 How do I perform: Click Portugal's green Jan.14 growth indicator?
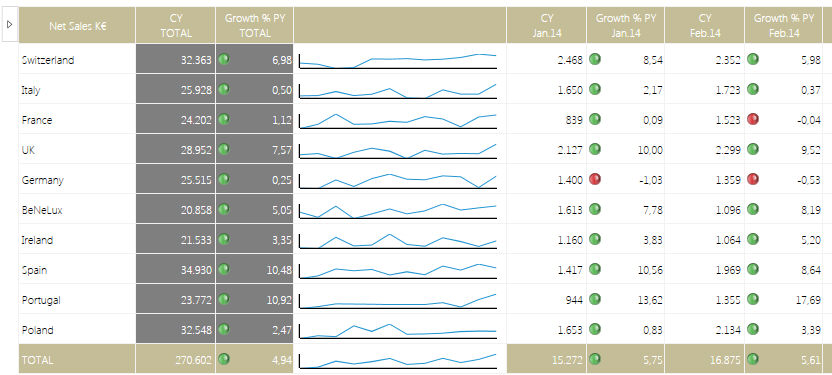coord(595,299)
